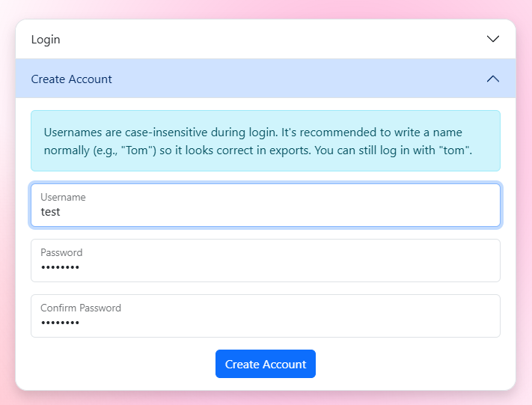Place cursor on the typed "test" text
The width and height of the screenshot is (532, 405).
click(x=50, y=212)
